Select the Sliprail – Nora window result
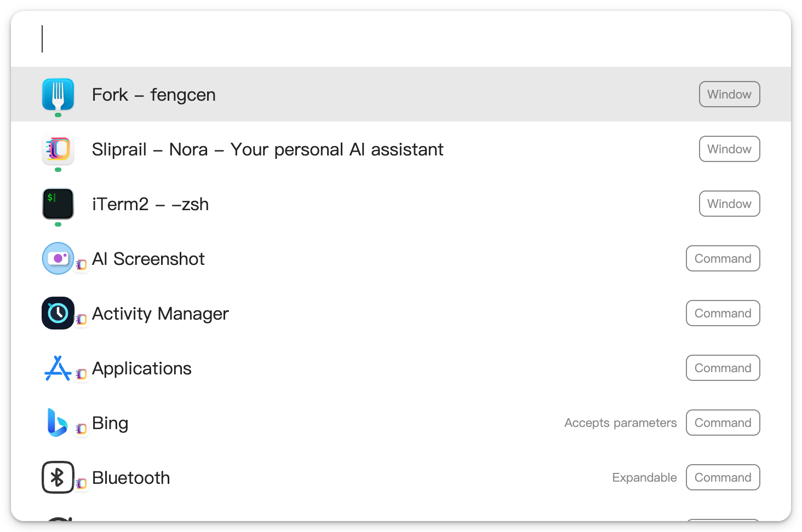The width and height of the screenshot is (802, 532). 401,149
